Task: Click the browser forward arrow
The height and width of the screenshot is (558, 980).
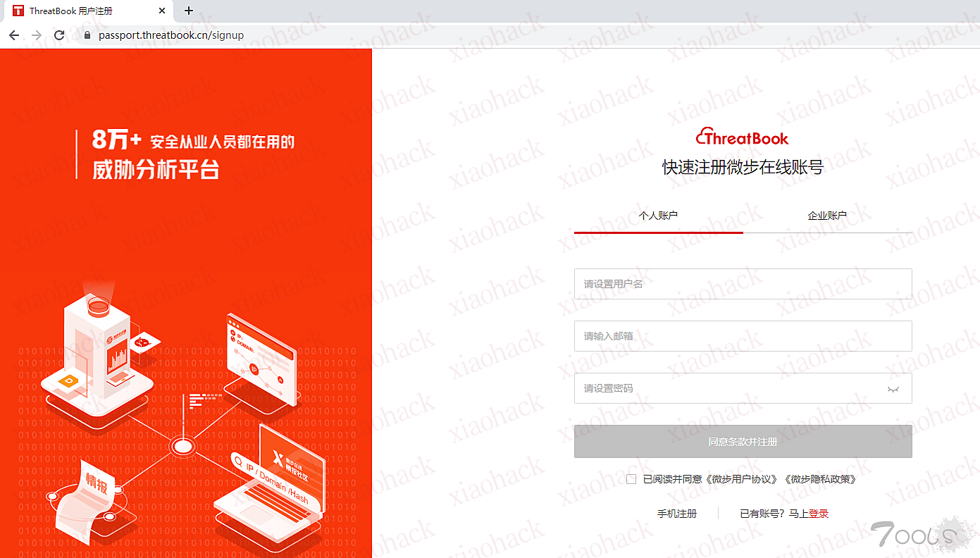Action: tap(37, 35)
